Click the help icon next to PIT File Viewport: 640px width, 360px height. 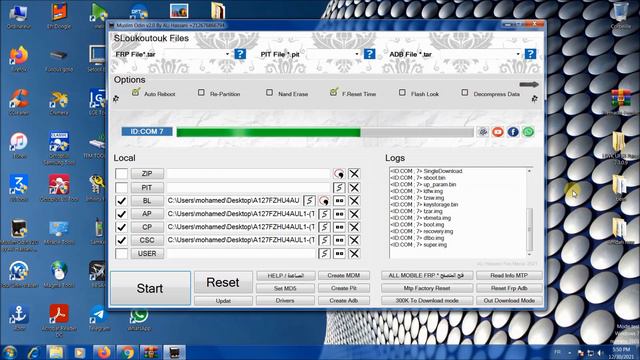[x=369, y=54]
